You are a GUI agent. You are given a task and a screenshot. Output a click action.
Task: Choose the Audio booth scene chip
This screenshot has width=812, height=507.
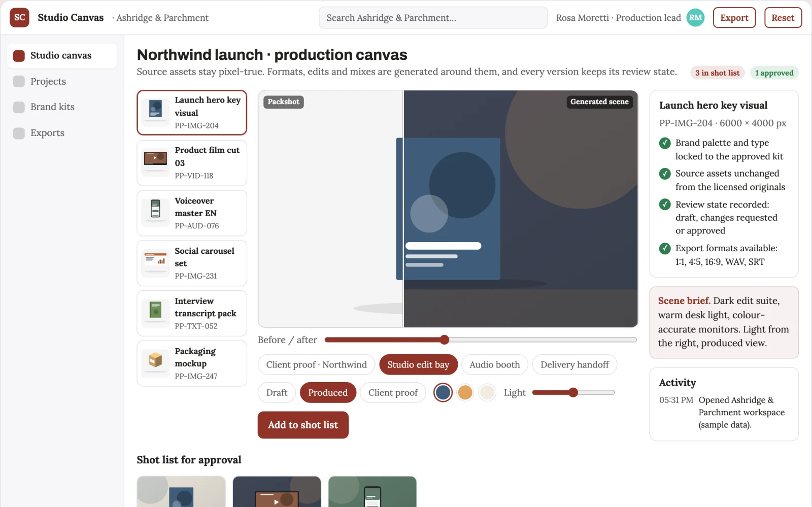point(495,364)
